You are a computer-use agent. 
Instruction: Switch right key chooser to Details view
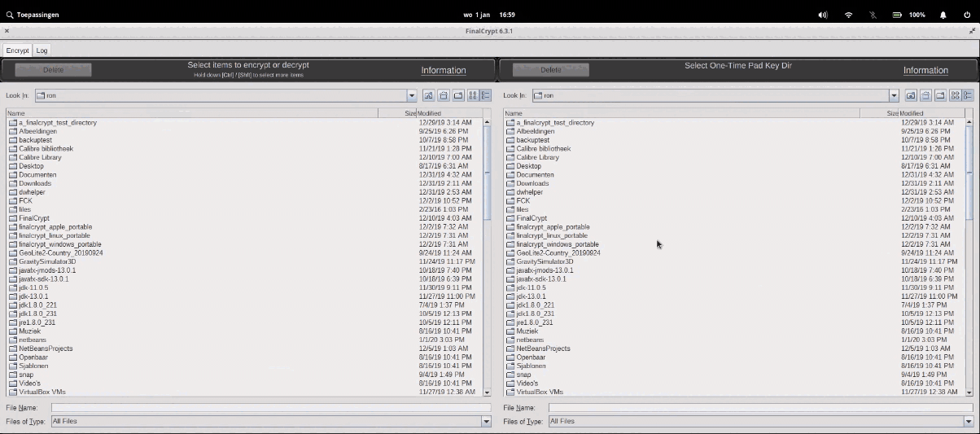tap(968, 95)
